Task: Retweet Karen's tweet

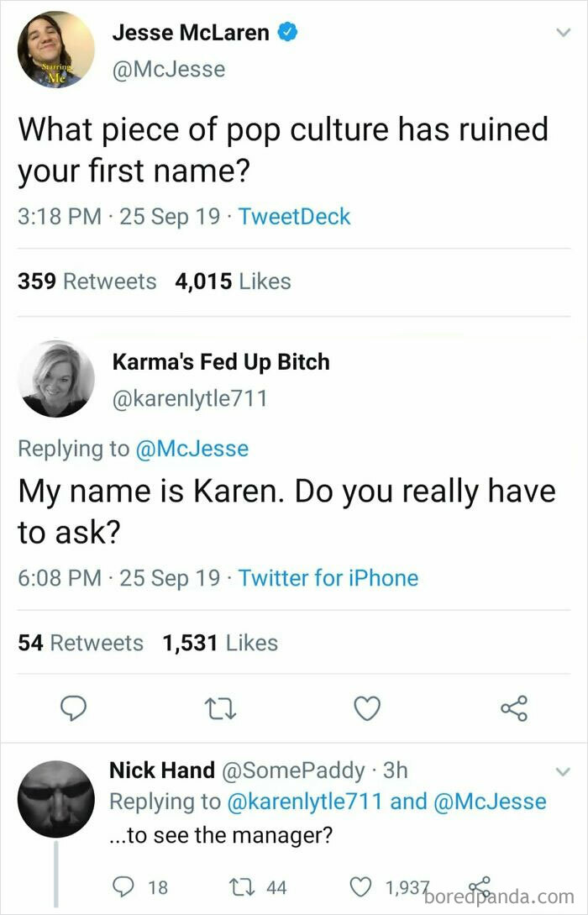Action: [x=222, y=710]
